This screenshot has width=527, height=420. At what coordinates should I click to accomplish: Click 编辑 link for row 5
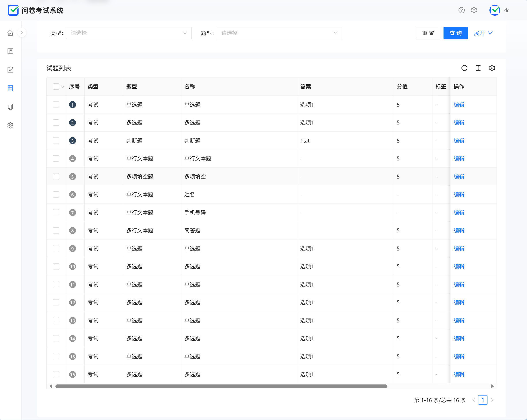pyautogui.click(x=459, y=177)
